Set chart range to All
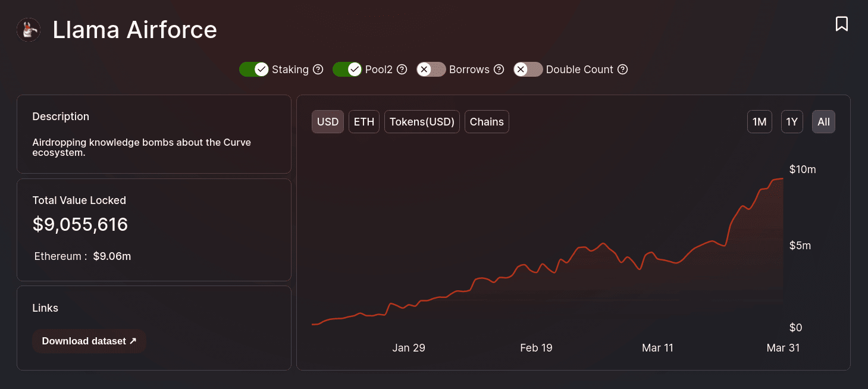 coord(823,122)
